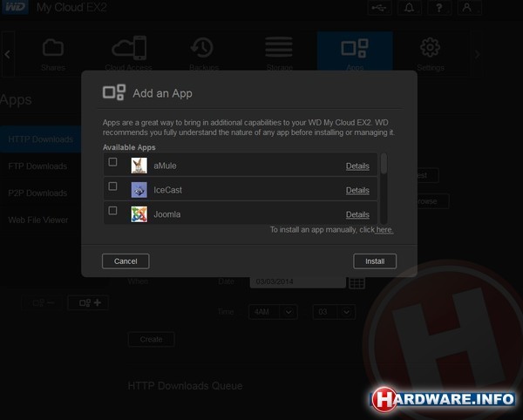This screenshot has height=420, width=523.
Task: Click the aMule rabbit icon
Action: tap(139, 166)
